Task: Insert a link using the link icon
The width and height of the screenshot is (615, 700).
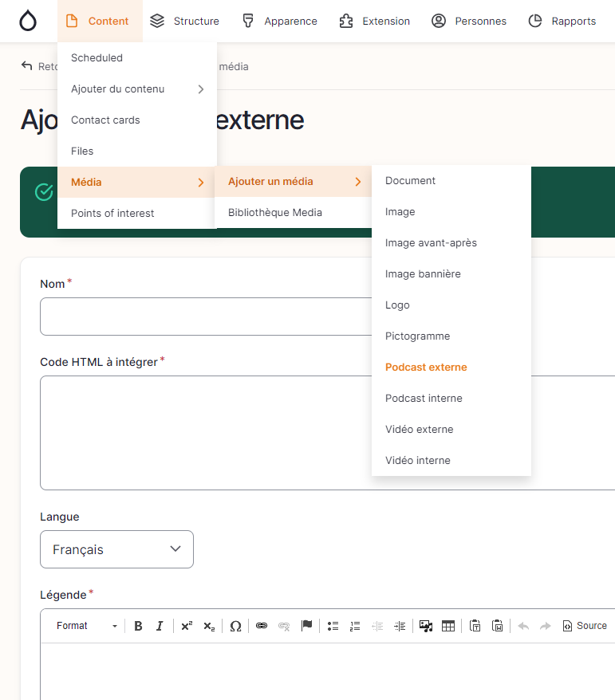Action: coord(262,626)
